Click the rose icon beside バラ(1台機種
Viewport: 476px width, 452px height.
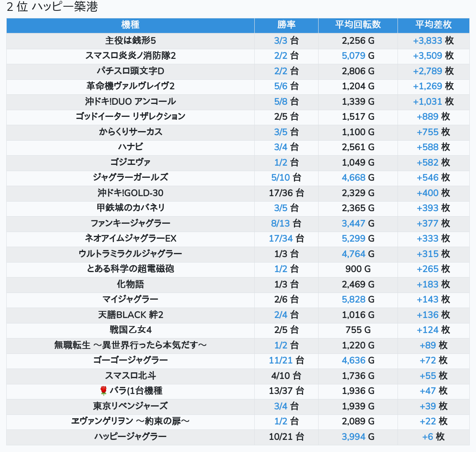(104, 391)
